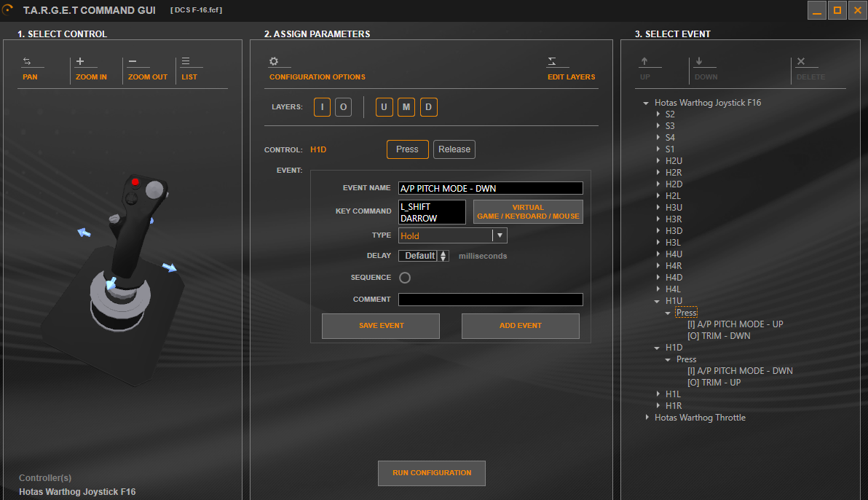
Task: Minimize the T.A.R.G.E.T window
Action: coord(817,10)
